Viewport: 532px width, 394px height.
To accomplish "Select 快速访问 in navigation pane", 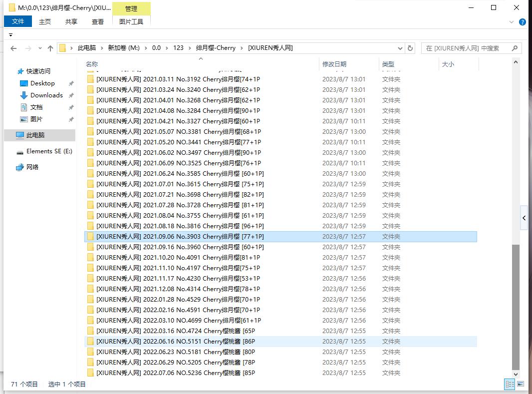I will [x=38, y=71].
